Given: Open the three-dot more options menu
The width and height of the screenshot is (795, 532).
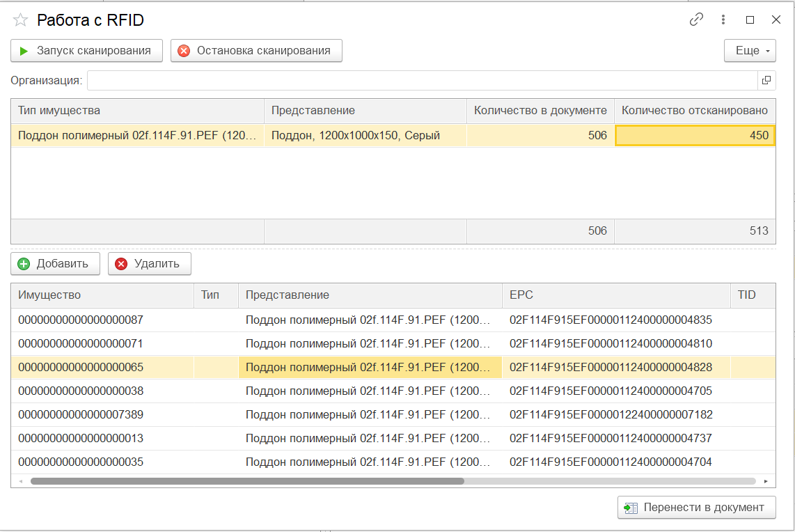Looking at the screenshot, I should point(724,19).
